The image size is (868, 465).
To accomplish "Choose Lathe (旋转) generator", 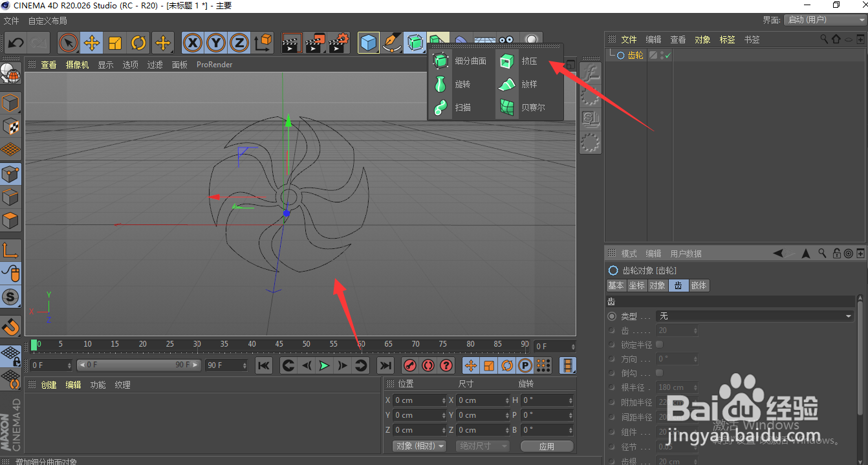I will click(452, 84).
